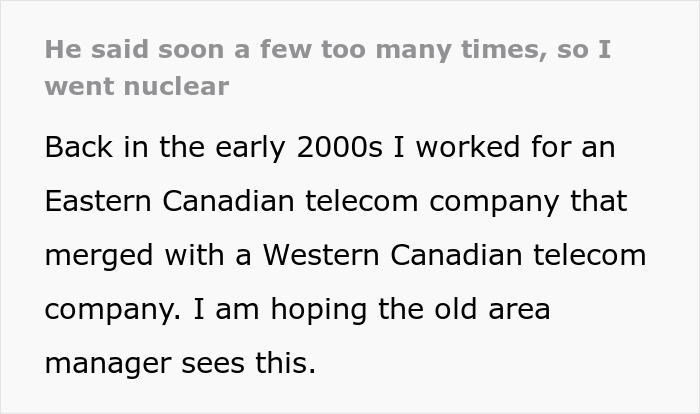Image resolution: width=700 pixels, height=414 pixels.
Task: Click "company." starting the fourth line
Action: tap(109, 309)
